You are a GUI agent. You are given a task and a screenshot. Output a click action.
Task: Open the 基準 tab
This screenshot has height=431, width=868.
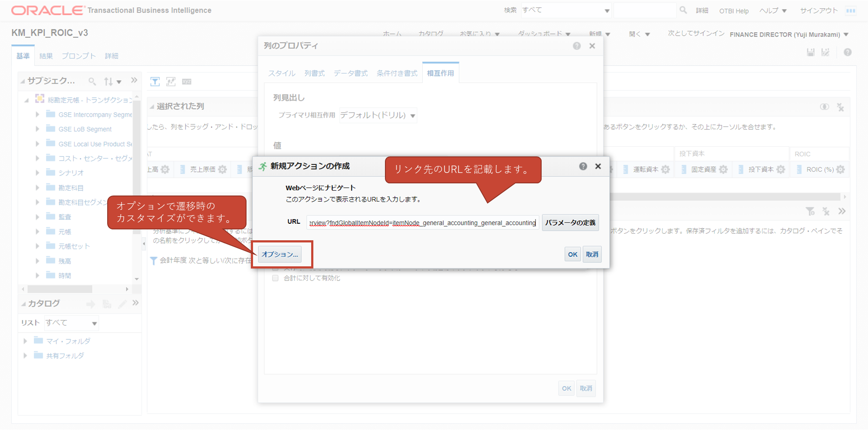click(x=23, y=56)
